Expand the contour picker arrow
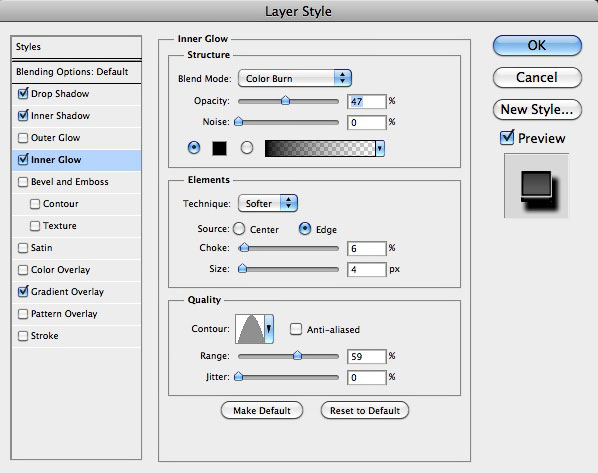Image resolution: width=598 pixels, height=473 pixels. click(x=269, y=329)
